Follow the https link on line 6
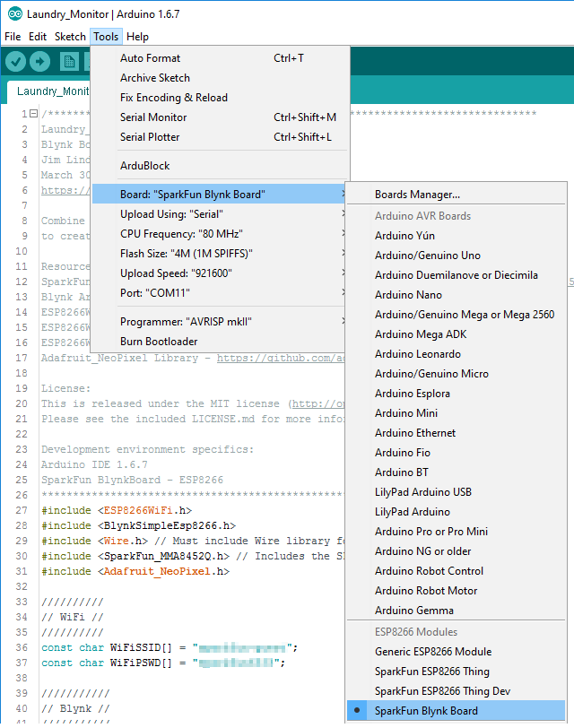 pyautogui.click(x=65, y=190)
